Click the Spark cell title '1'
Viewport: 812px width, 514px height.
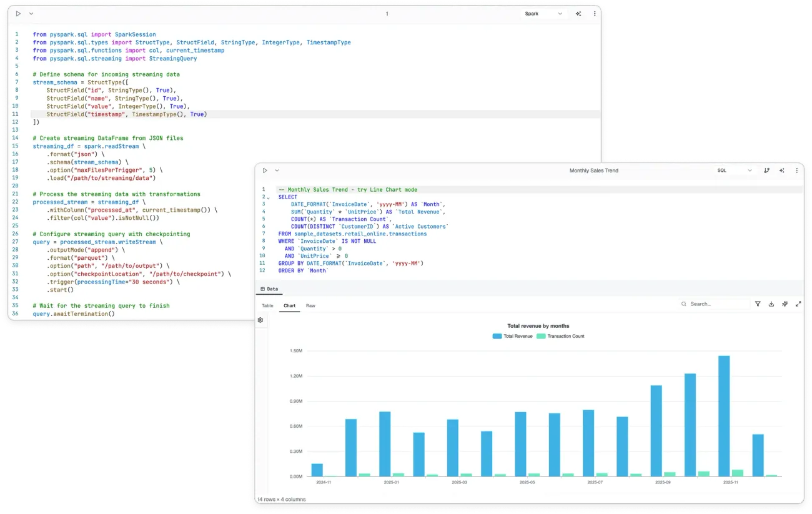click(387, 14)
